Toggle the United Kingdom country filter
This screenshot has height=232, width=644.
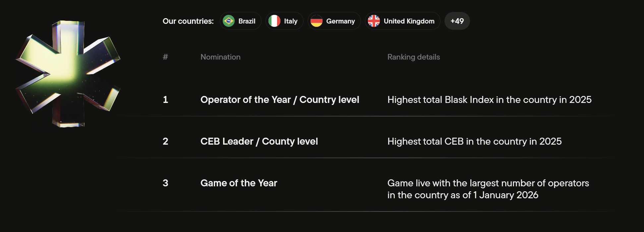coord(402,21)
